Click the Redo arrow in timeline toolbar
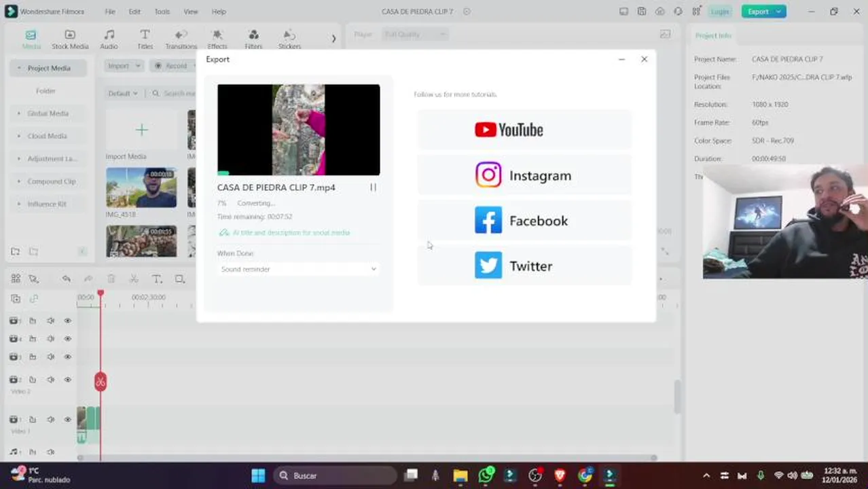 coord(88,279)
